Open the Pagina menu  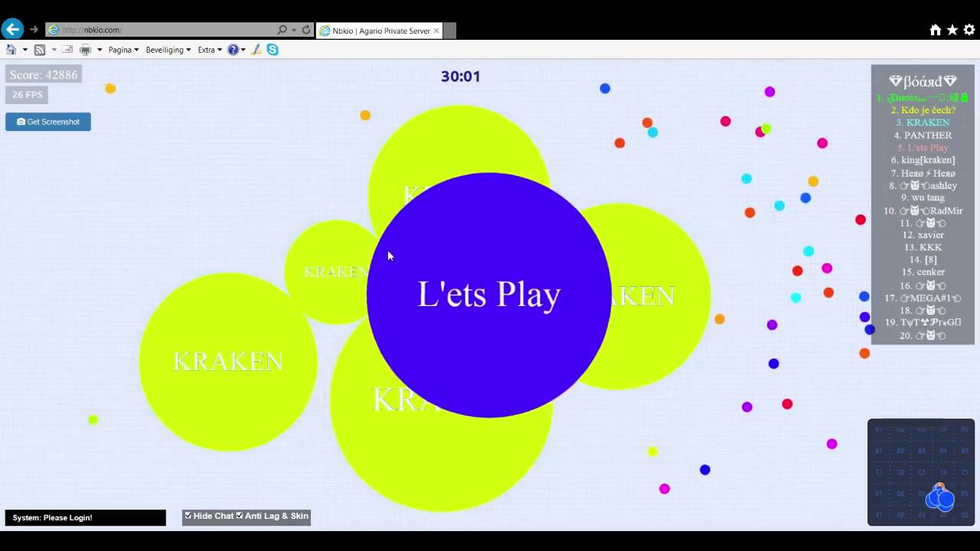(x=123, y=50)
